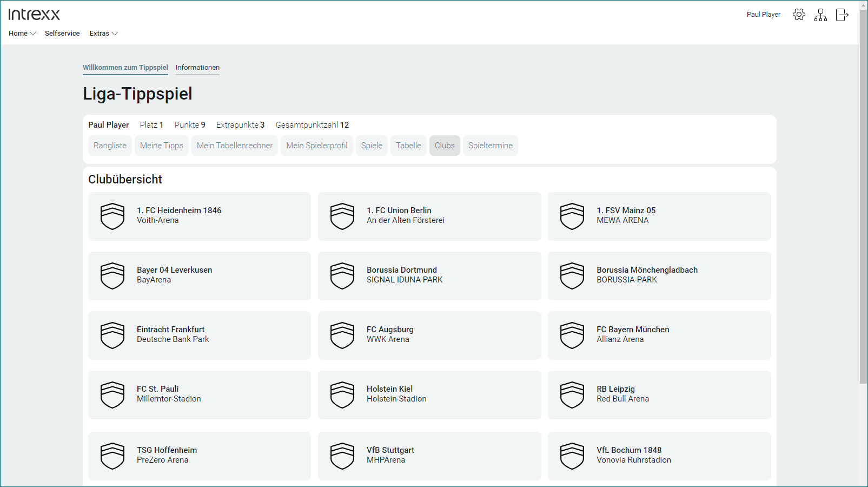Click the 1. FC Union Berlin crest icon
This screenshot has height=487, width=868.
pos(342,216)
